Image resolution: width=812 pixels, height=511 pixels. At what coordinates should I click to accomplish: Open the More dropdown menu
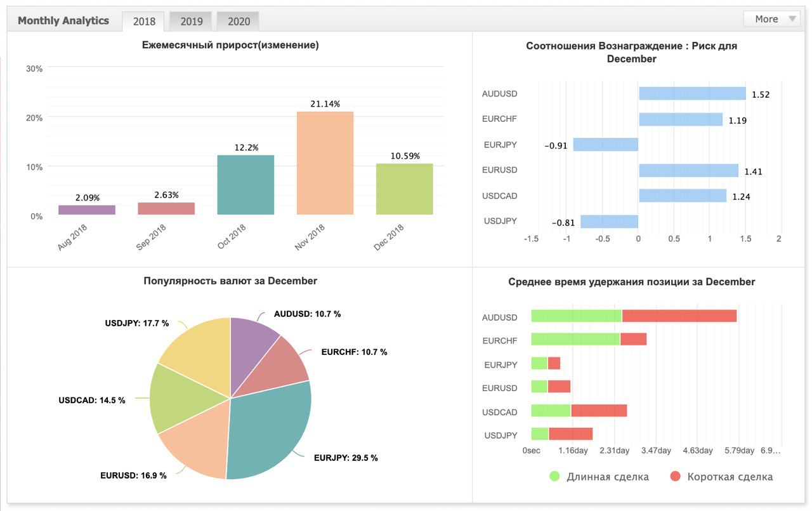click(771, 19)
